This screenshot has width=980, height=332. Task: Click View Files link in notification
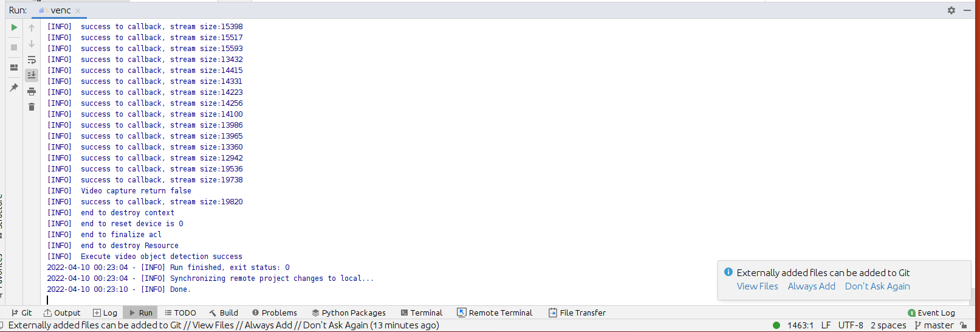tap(758, 286)
